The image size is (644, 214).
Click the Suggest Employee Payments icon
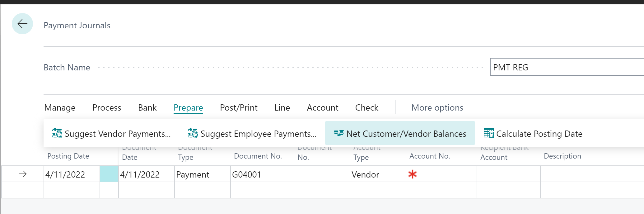click(193, 133)
